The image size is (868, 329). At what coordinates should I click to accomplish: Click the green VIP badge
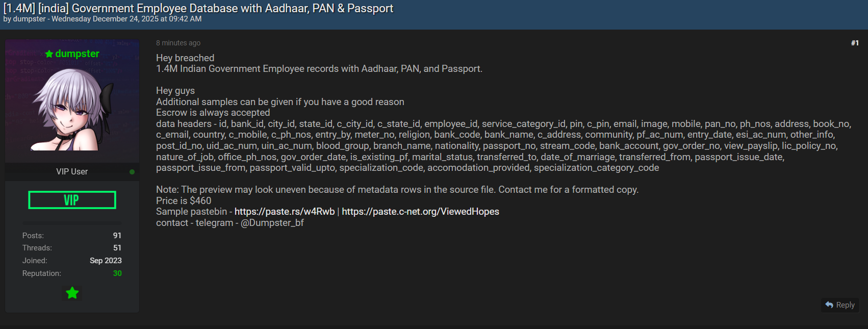click(x=72, y=200)
